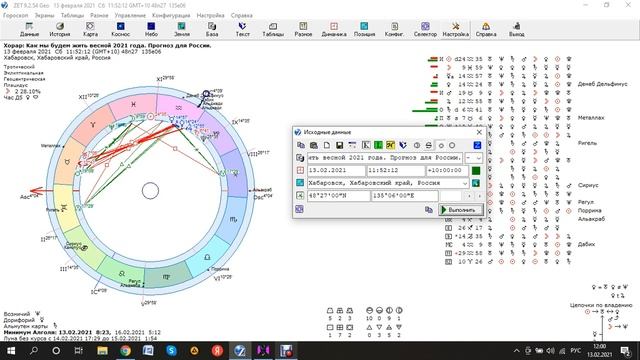Click the blue bird text icon in dialog
This screenshot has width=640, height=360.
click(x=403, y=145)
